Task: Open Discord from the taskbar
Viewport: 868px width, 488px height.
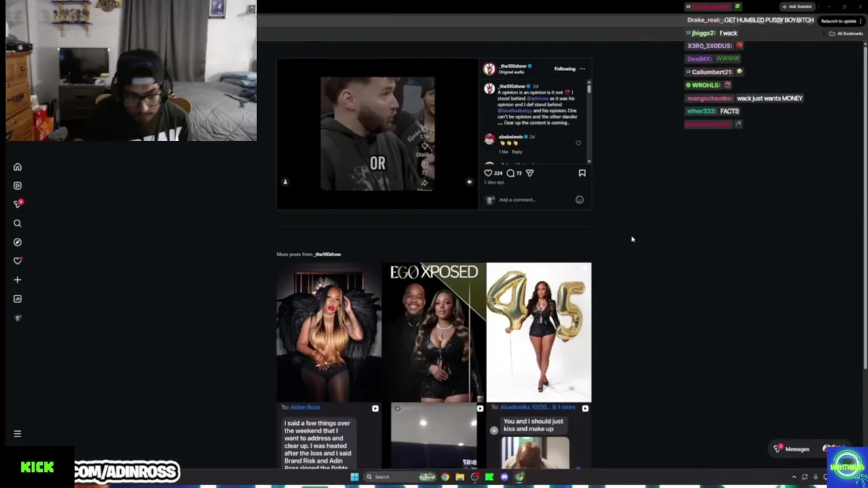Action: tap(504, 477)
